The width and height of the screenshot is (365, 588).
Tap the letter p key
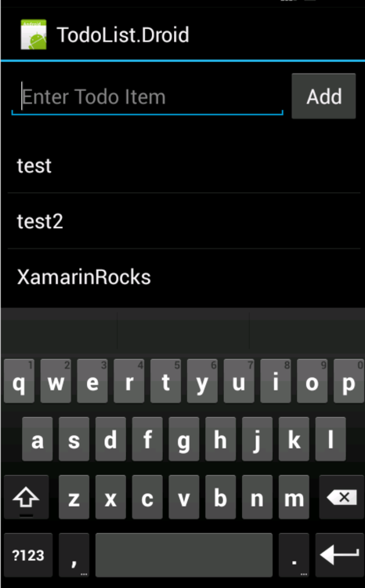point(349,381)
